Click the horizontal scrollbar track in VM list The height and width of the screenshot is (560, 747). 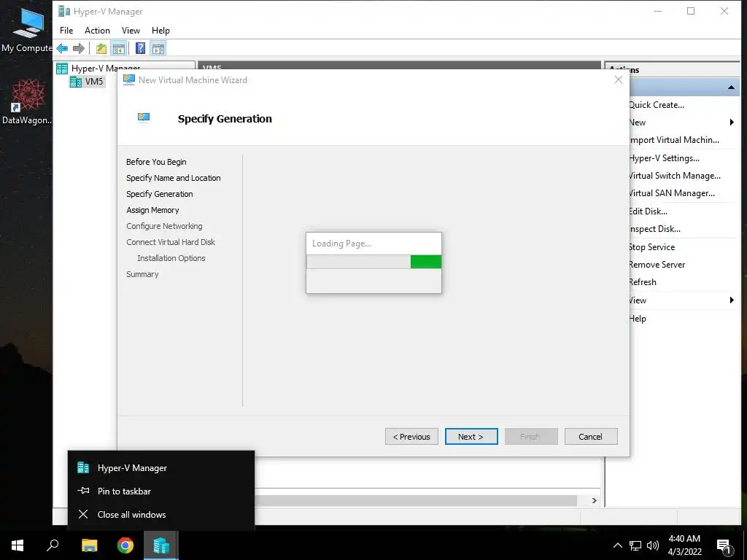(416, 500)
